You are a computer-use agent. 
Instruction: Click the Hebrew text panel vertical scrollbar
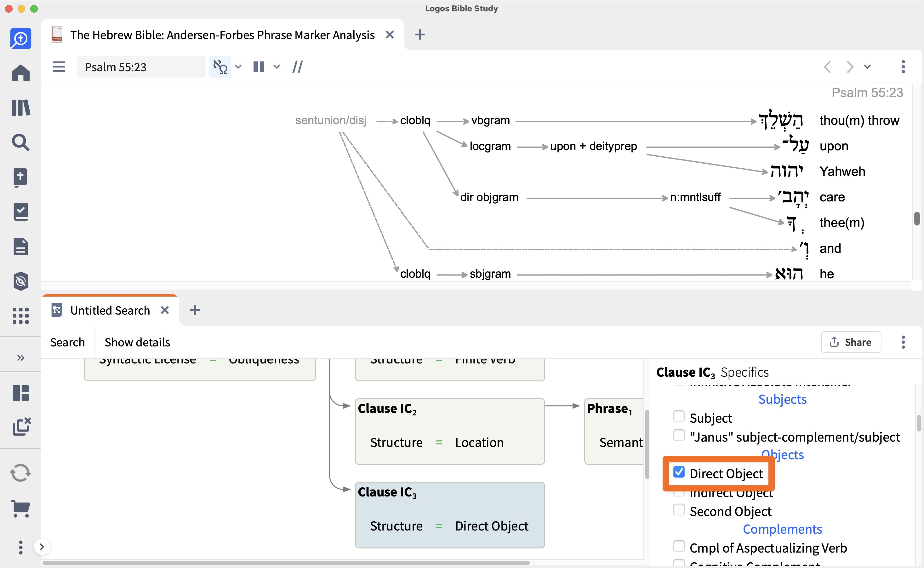(917, 219)
